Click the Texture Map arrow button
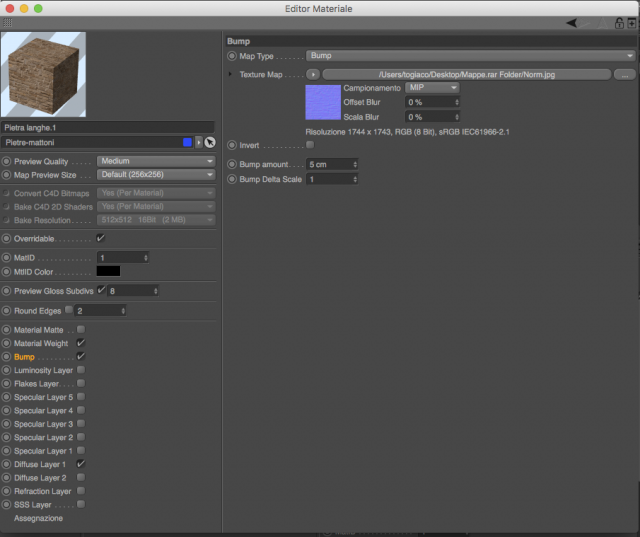 313,75
